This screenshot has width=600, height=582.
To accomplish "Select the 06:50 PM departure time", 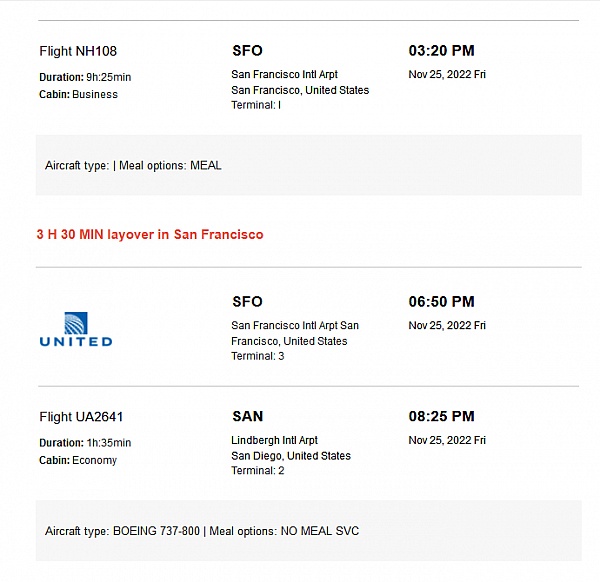I will 441,301.
